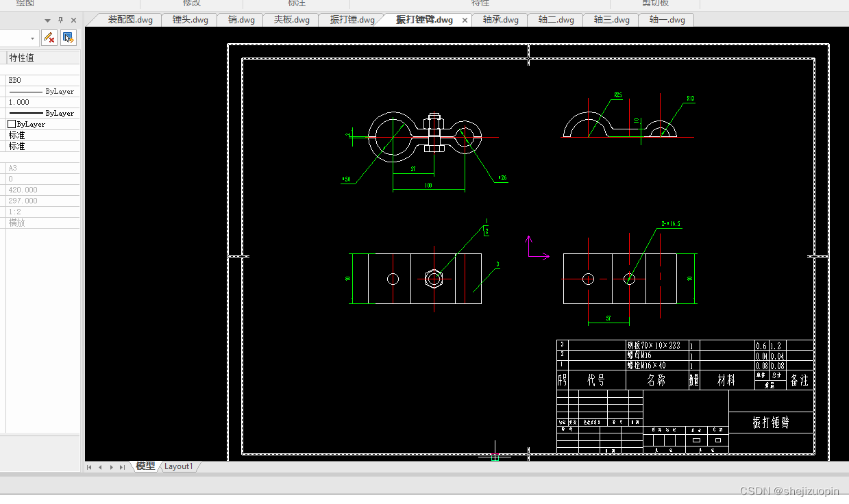Switch to the 锤头.dwg tab
The image size is (849, 504).
(190, 20)
